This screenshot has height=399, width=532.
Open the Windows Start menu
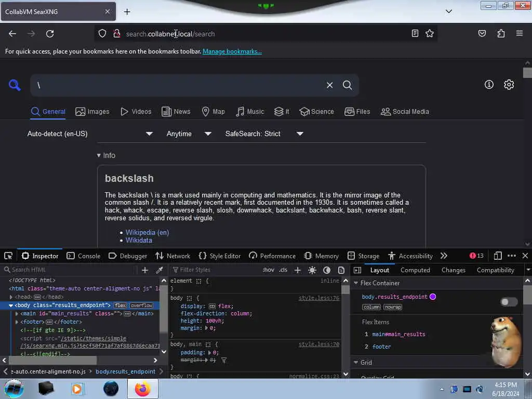(x=14, y=389)
